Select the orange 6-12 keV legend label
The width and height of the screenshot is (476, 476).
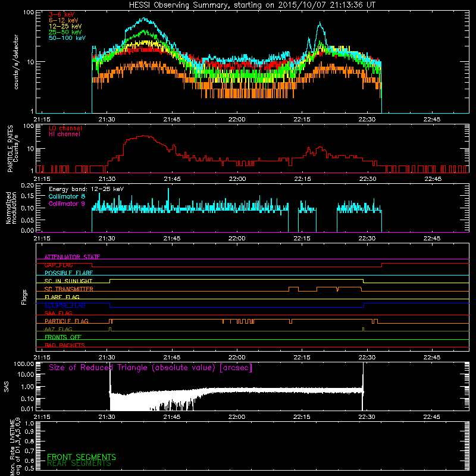[64, 20]
